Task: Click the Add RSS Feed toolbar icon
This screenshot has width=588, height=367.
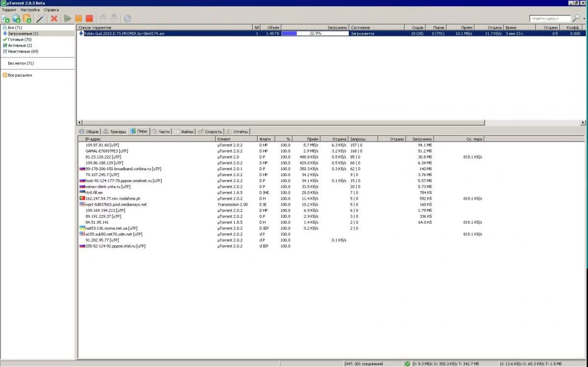Action: [27, 19]
